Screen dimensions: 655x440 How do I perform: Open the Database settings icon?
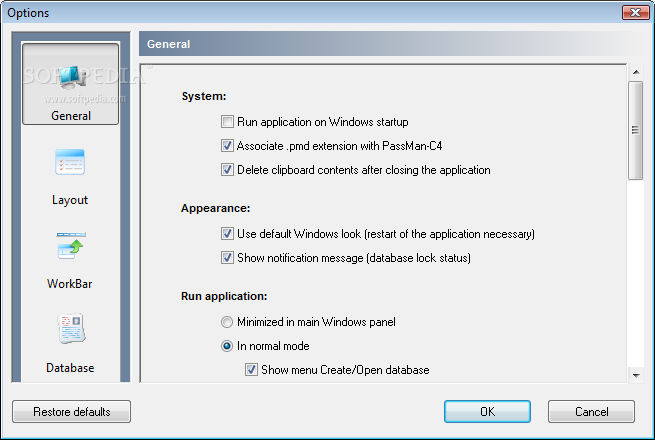[71, 329]
